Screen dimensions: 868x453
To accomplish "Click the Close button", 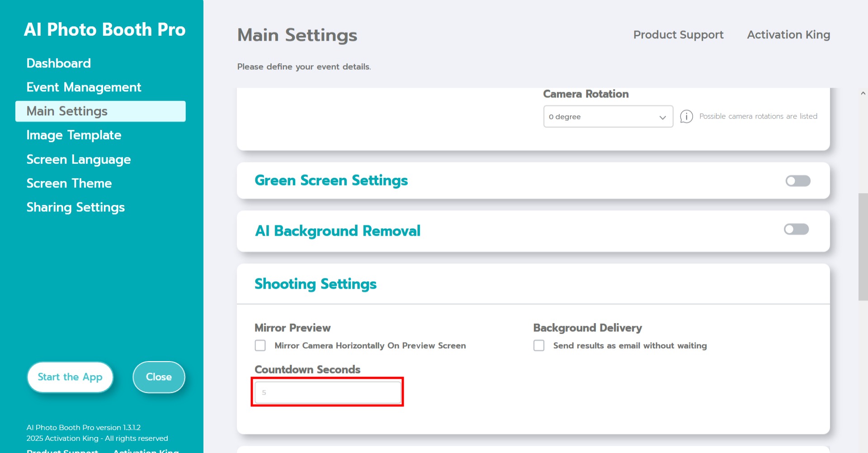I will click(159, 377).
